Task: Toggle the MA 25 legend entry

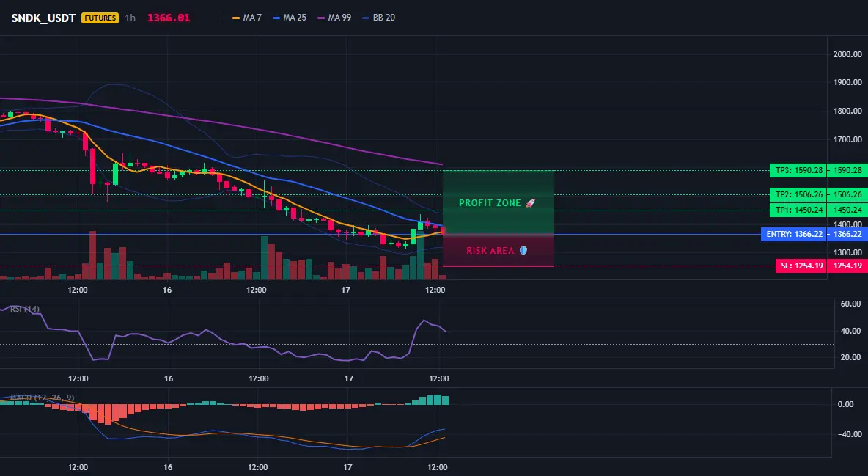Action: (x=290, y=18)
